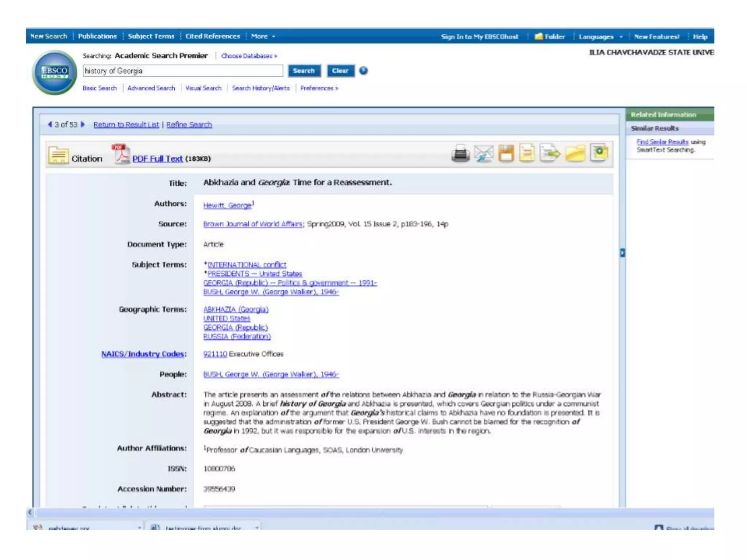
Task: Collapse the Related Information side panel arrow
Action: [x=622, y=253]
